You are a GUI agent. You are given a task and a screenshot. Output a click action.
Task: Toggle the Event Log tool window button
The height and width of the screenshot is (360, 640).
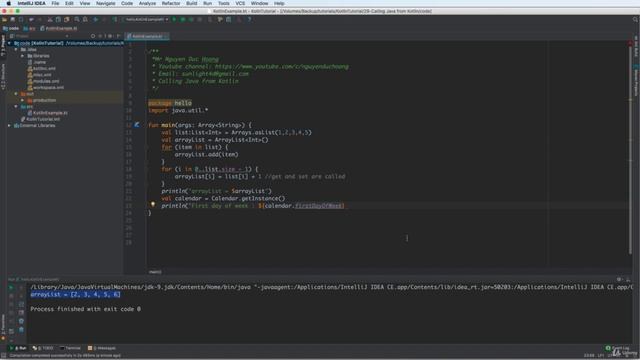[617, 348]
